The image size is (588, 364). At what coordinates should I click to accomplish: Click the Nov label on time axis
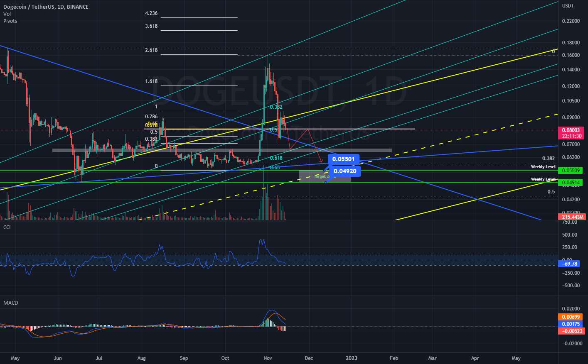coord(268,358)
